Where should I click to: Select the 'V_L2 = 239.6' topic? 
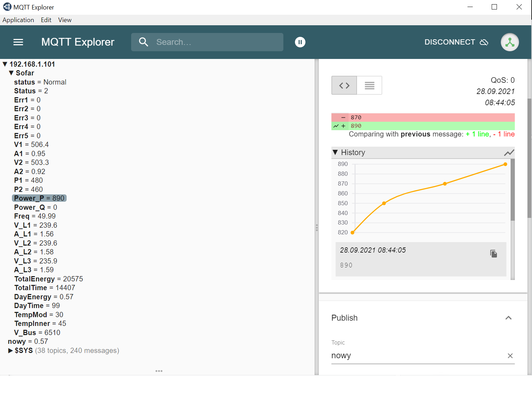pyautogui.click(x=35, y=243)
